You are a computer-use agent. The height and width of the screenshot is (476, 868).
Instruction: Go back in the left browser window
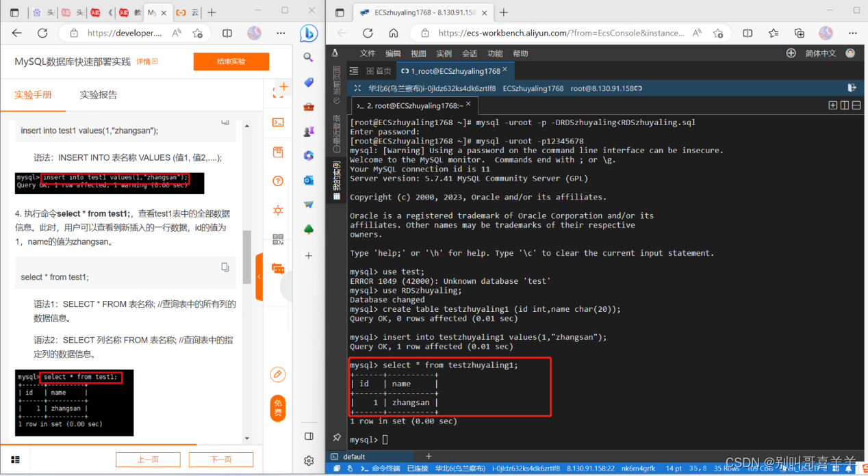[17, 33]
